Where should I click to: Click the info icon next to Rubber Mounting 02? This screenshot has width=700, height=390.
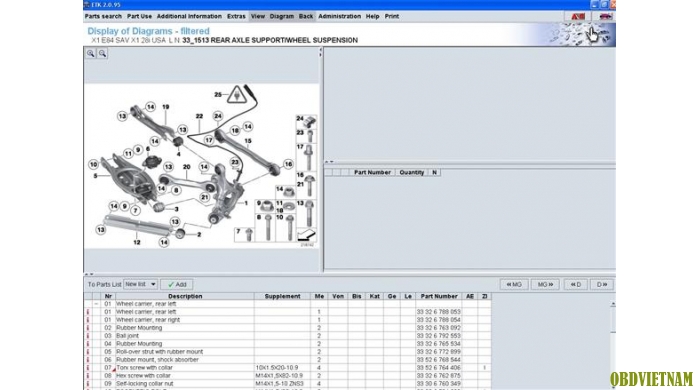[x=88, y=328]
